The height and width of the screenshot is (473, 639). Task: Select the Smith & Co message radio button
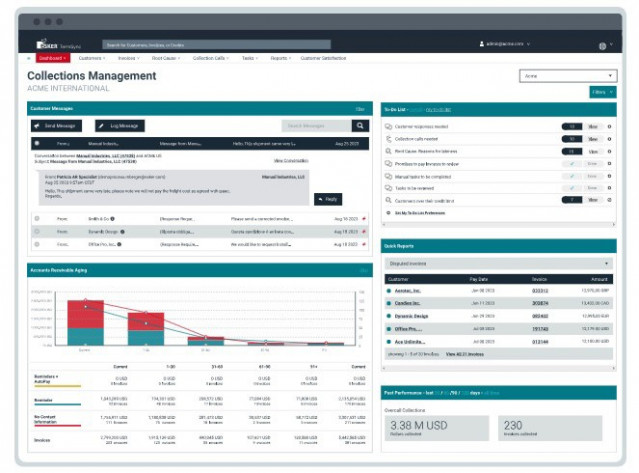37,219
